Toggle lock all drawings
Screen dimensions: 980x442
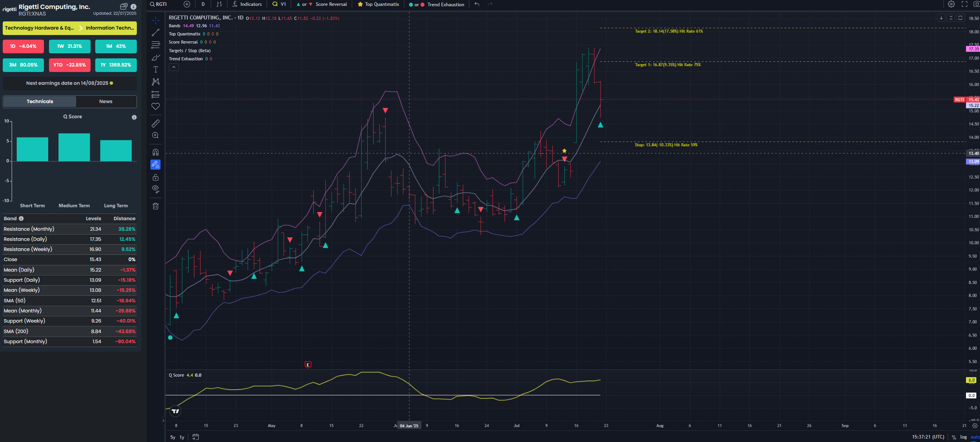click(155, 177)
